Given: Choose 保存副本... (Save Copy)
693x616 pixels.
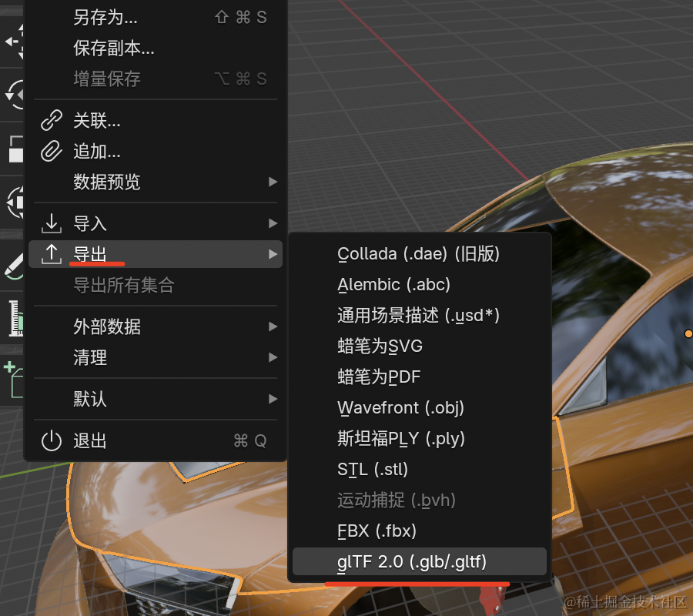Looking at the screenshot, I should point(155,49).
